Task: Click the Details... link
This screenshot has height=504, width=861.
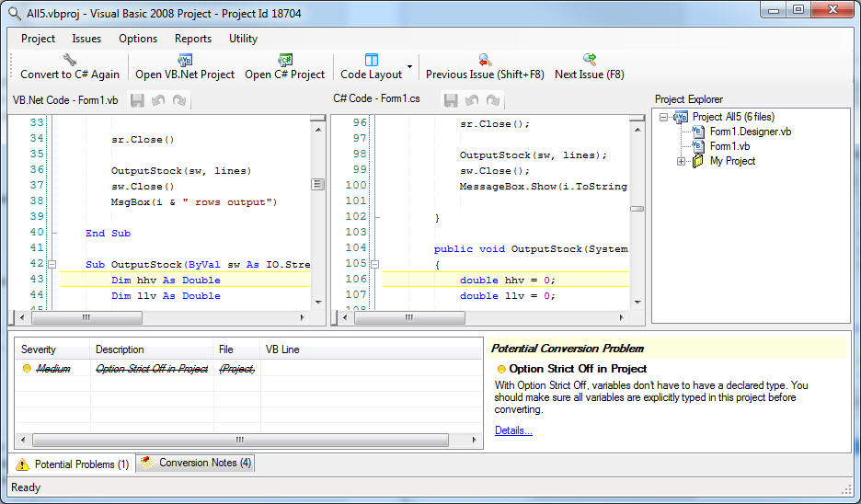Action: click(513, 430)
